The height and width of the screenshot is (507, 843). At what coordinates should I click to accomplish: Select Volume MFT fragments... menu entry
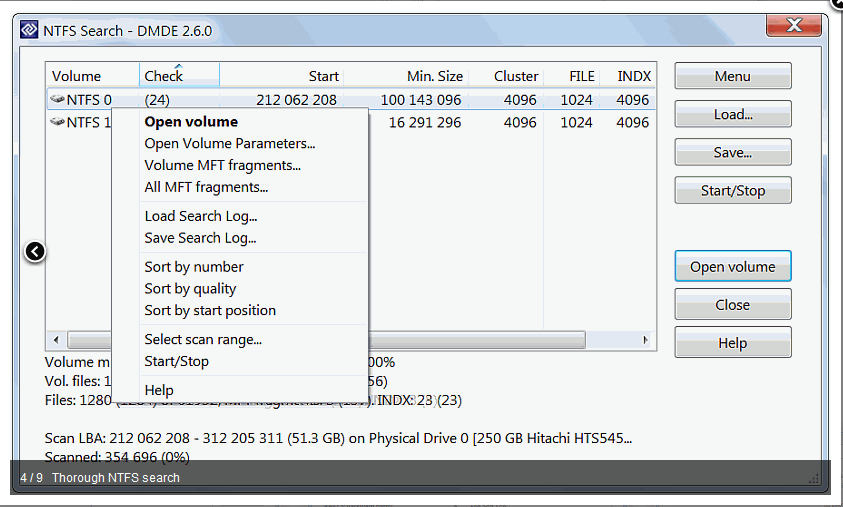[x=223, y=165]
